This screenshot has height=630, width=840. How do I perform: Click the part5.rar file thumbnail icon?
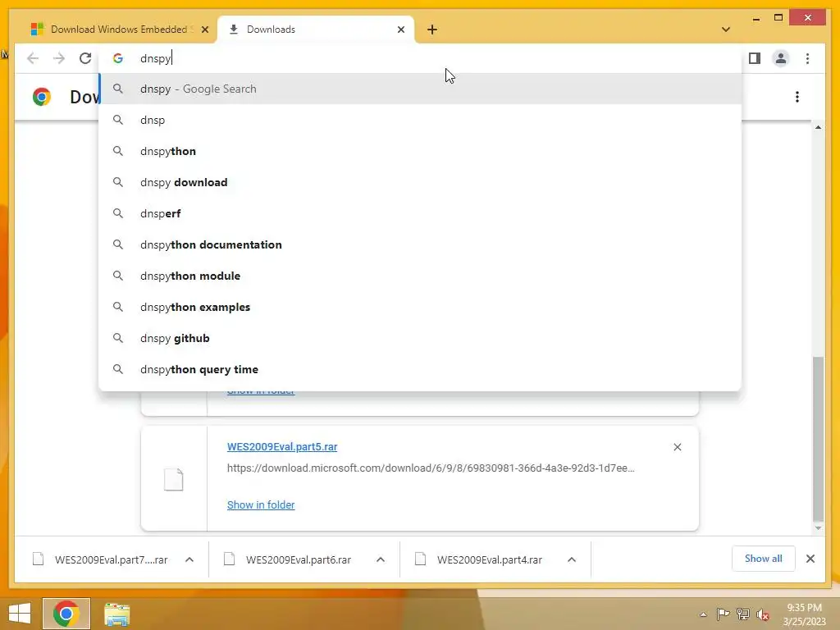[174, 479]
